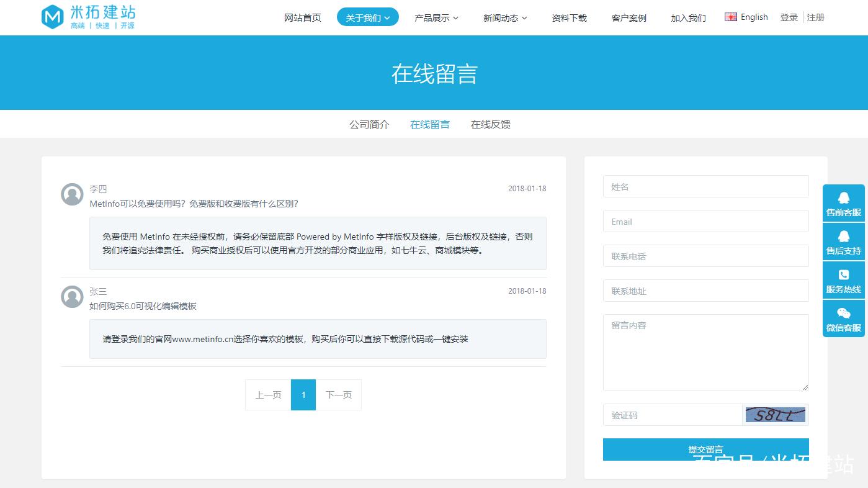Click 张三's avatar image
The height and width of the screenshot is (488, 868).
(71, 297)
